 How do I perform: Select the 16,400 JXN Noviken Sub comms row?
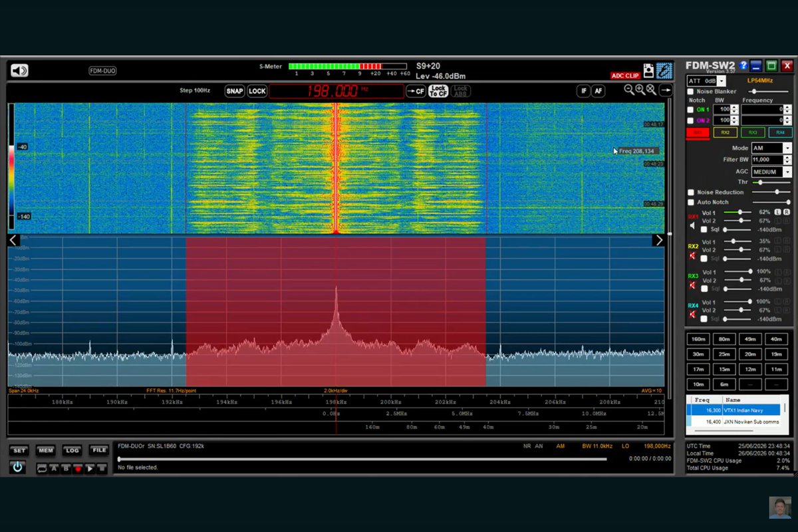(733, 422)
